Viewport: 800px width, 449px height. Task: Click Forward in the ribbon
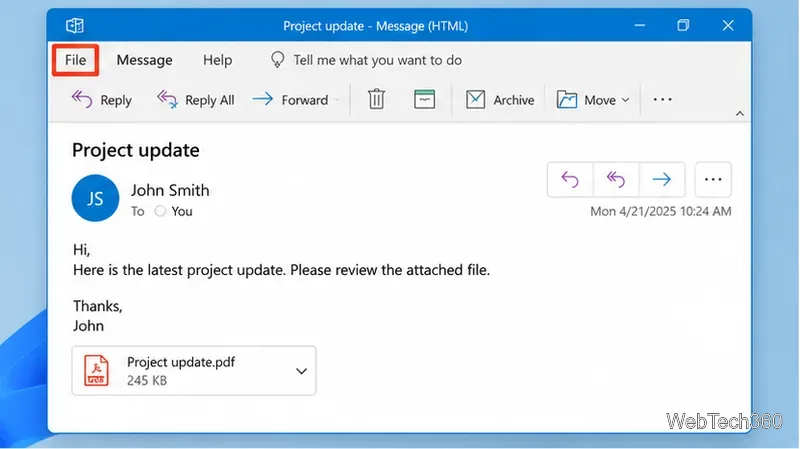tap(290, 100)
